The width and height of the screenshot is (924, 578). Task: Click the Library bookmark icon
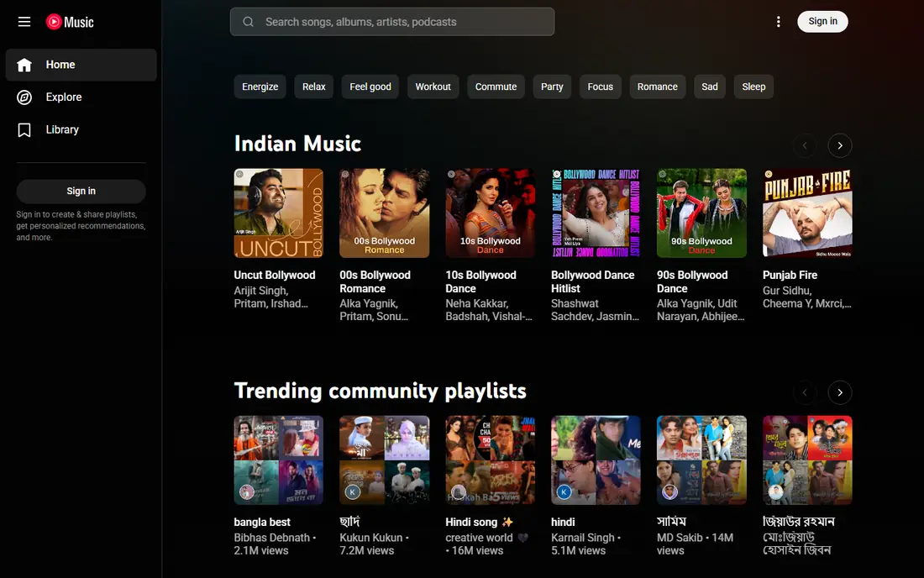(x=24, y=129)
